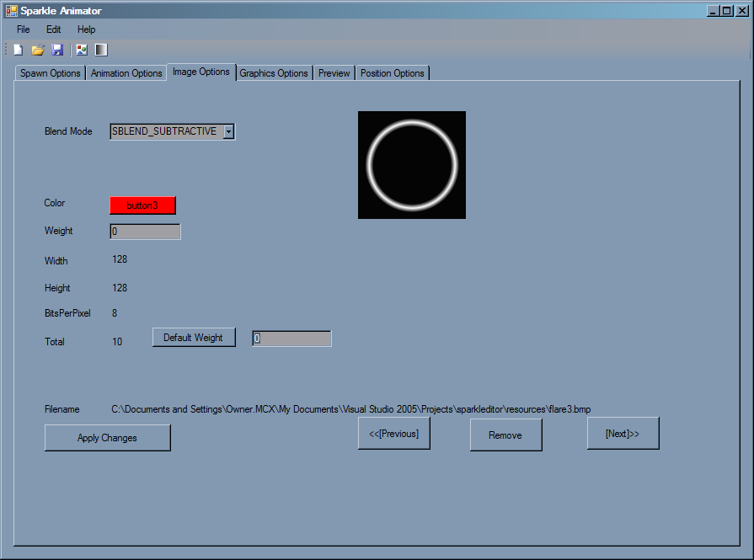754x560 pixels.
Task: Switch to the Position Options tab
Action: point(393,73)
